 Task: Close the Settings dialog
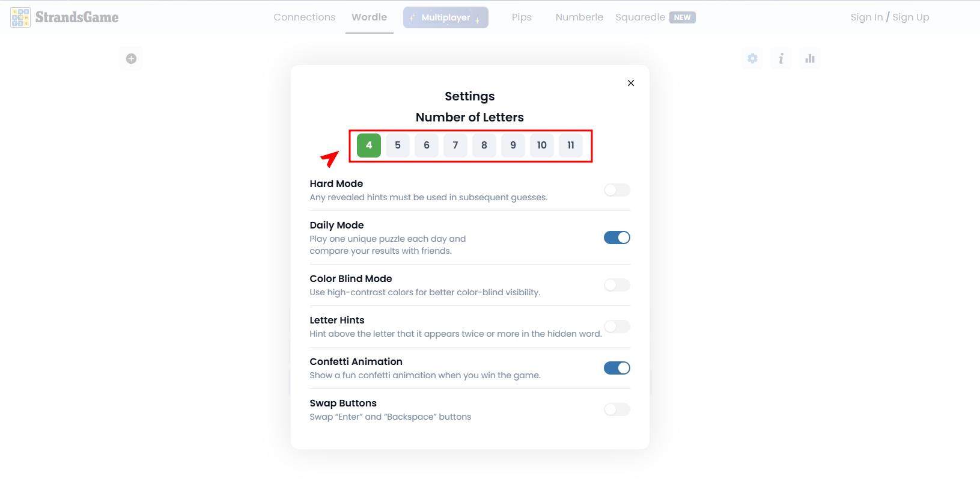(x=631, y=83)
